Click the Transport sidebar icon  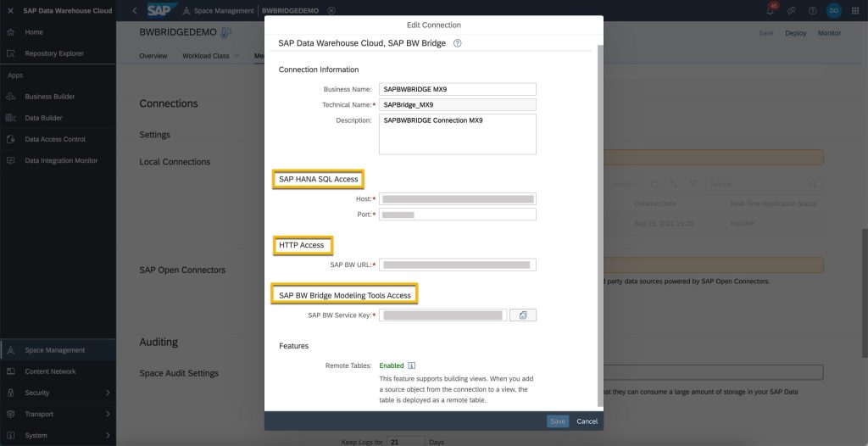(10, 414)
